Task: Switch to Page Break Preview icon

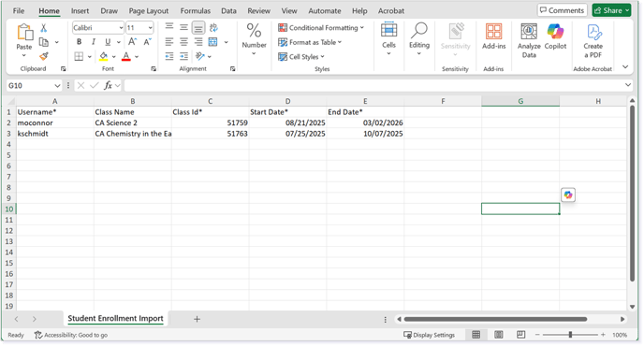Action: pos(520,335)
